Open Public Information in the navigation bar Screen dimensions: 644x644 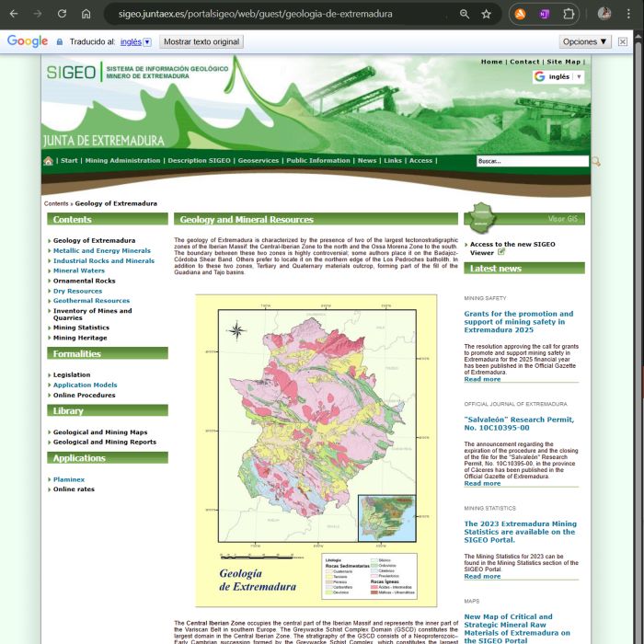318,161
